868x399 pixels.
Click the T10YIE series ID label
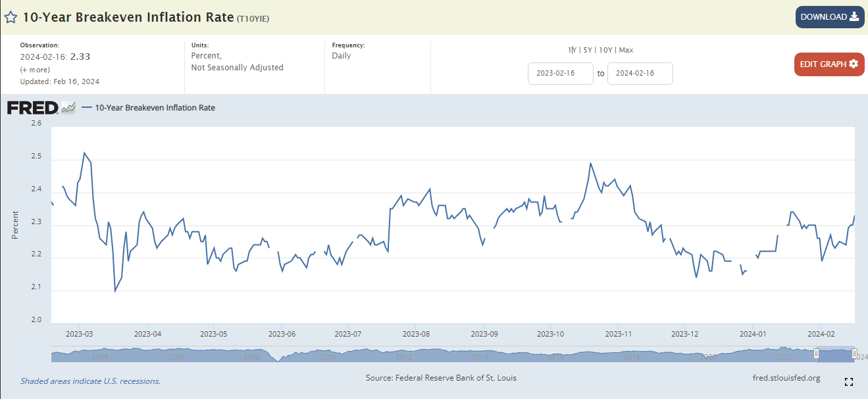click(253, 18)
